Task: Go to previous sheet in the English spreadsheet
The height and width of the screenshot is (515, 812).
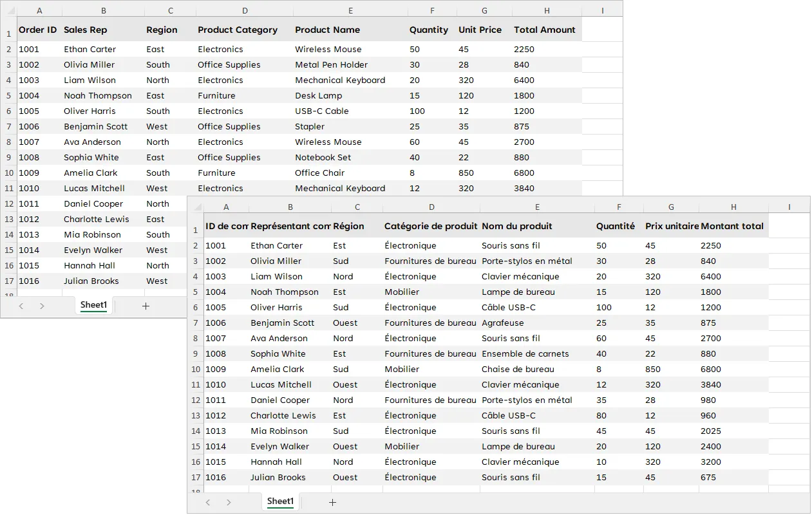Action: point(21,306)
